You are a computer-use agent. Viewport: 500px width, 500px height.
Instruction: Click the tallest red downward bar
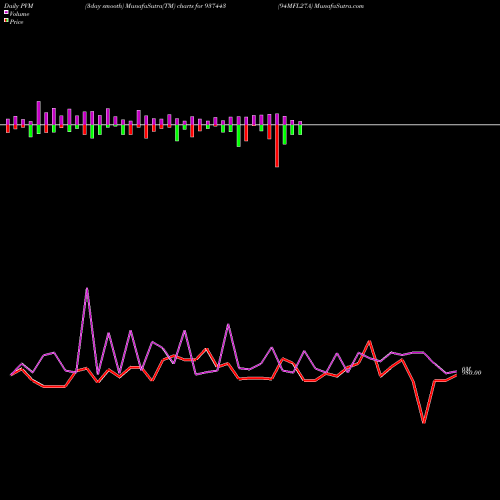tap(277, 146)
